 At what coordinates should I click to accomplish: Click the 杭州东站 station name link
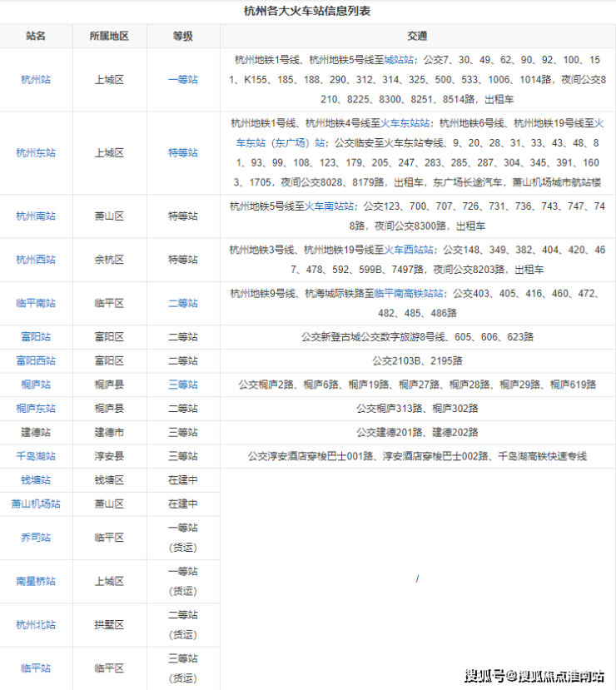click(x=36, y=153)
